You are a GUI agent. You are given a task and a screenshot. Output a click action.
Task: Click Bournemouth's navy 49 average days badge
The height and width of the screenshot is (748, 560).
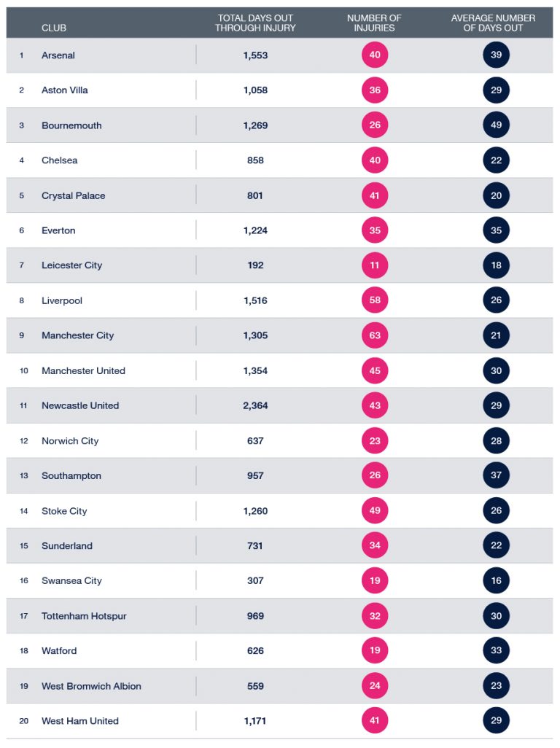pos(496,125)
